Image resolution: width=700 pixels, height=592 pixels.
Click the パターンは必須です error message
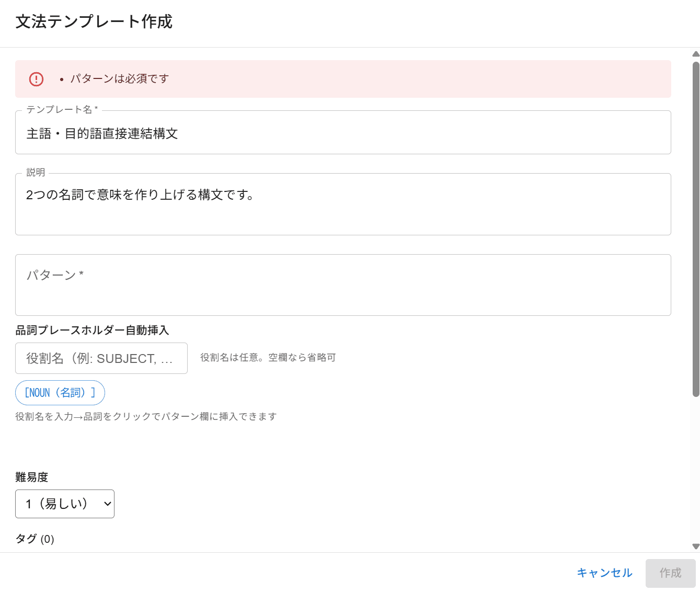pos(120,79)
